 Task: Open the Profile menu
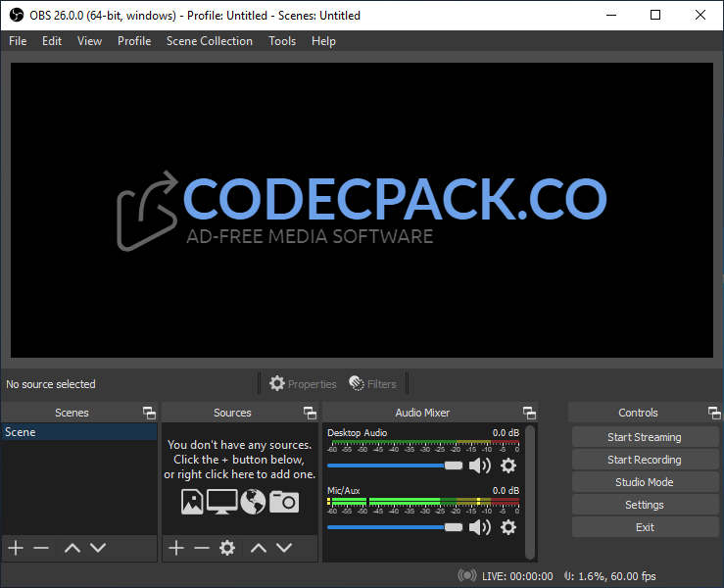pyautogui.click(x=134, y=41)
